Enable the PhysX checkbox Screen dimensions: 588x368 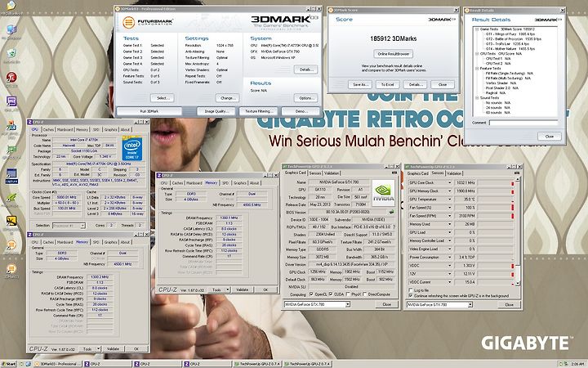[349, 294]
